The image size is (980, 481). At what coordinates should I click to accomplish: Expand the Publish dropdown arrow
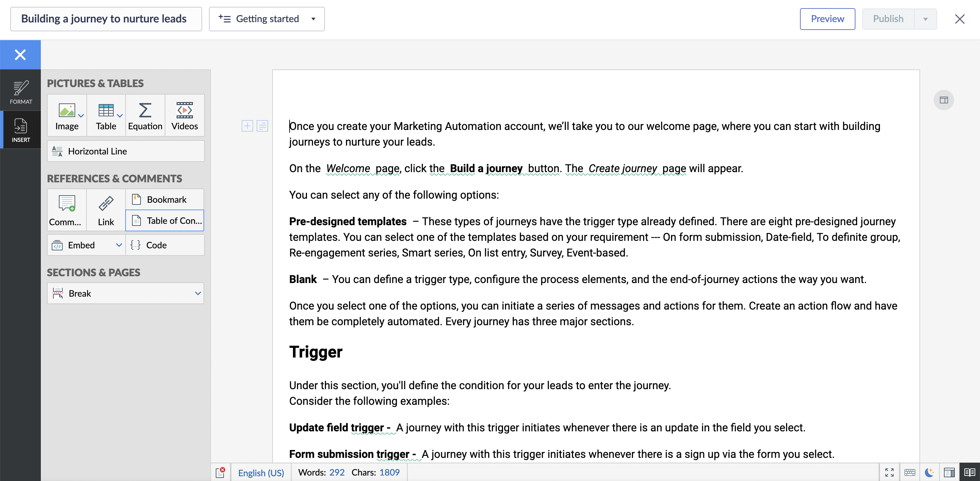tap(925, 19)
